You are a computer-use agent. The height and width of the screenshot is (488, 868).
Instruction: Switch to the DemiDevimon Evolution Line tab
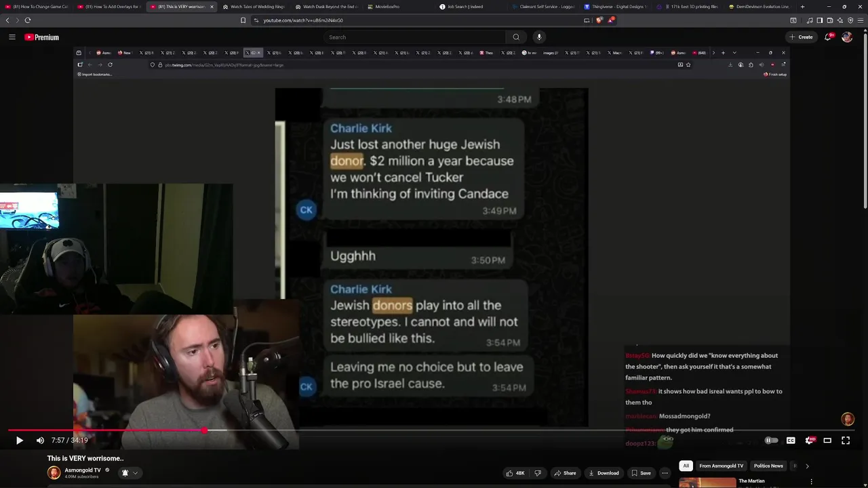[759, 7]
